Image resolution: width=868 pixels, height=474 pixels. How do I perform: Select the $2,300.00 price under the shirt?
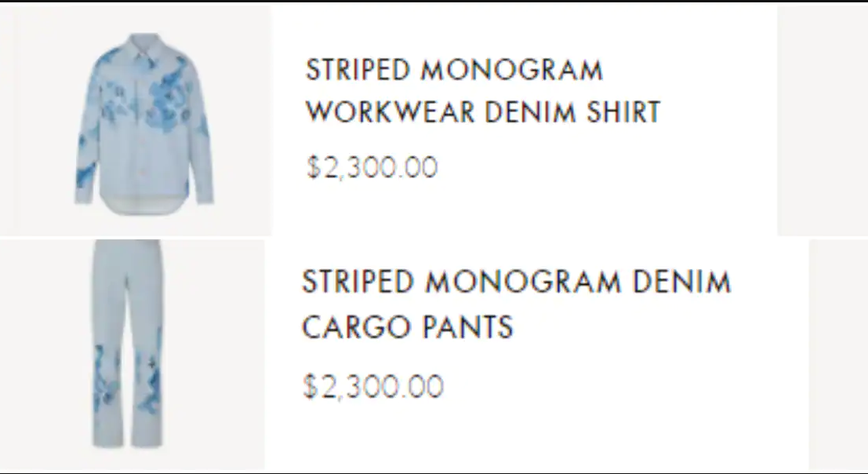(x=372, y=167)
